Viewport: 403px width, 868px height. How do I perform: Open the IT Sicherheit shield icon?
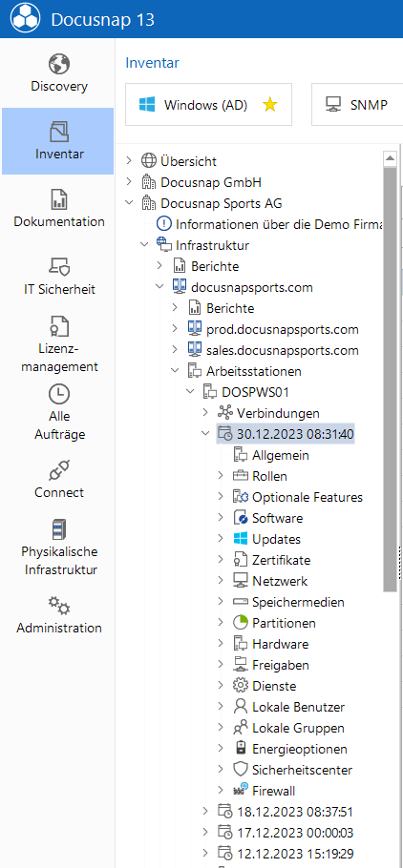[x=59, y=267]
